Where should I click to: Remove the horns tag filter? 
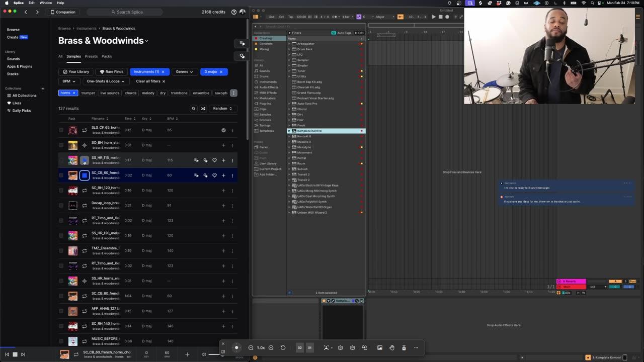point(73,93)
